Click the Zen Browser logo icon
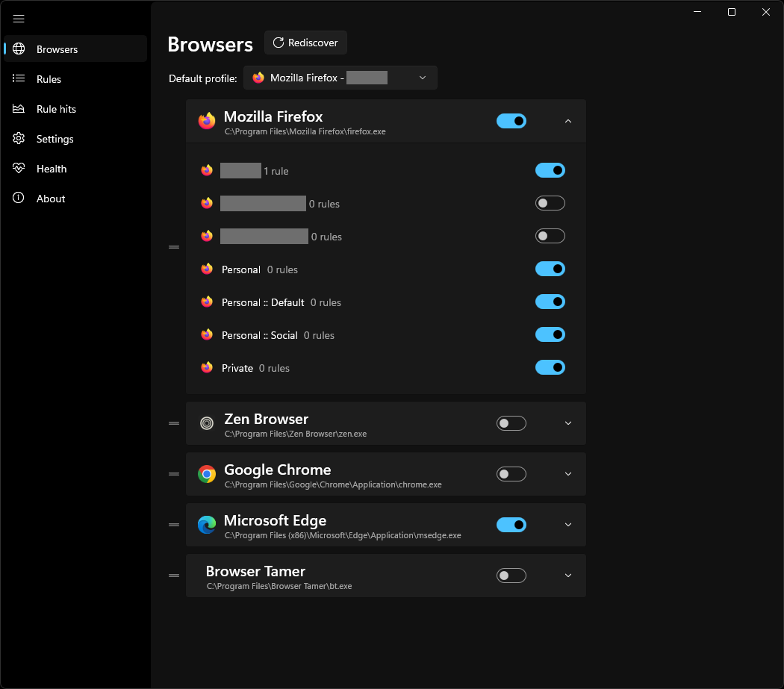The height and width of the screenshot is (689, 784). 207,423
